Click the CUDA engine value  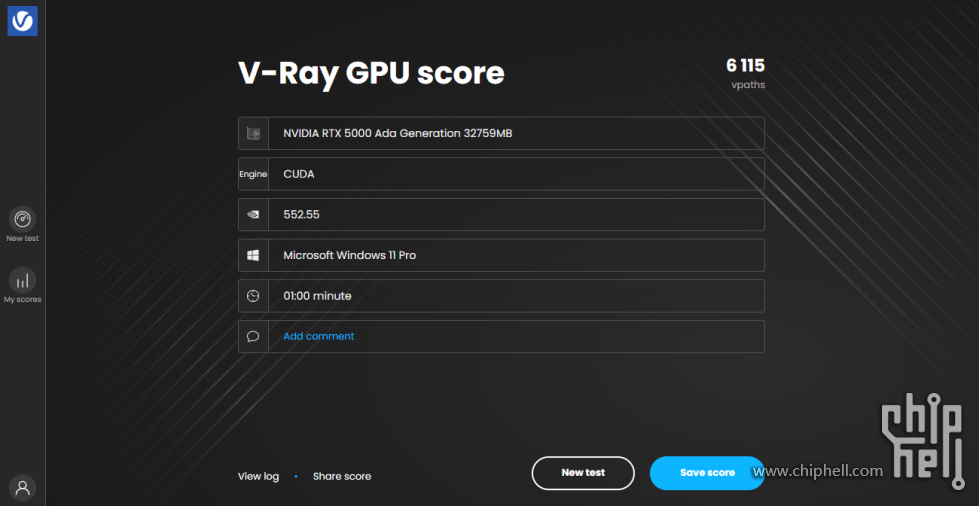299,174
